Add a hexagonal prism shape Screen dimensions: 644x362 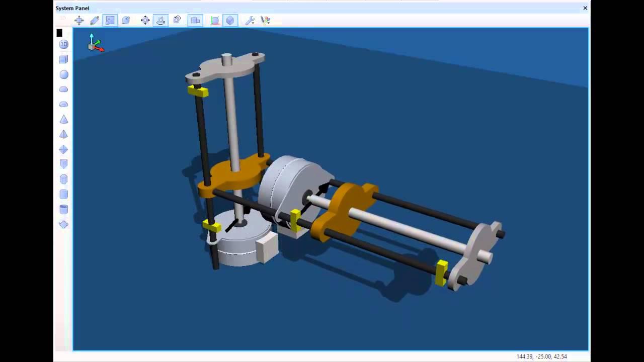pos(63,179)
